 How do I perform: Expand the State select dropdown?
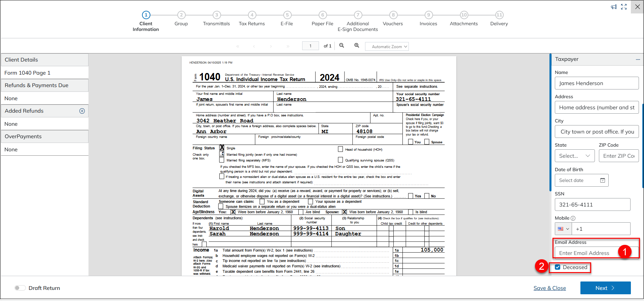click(x=574, y=156)
